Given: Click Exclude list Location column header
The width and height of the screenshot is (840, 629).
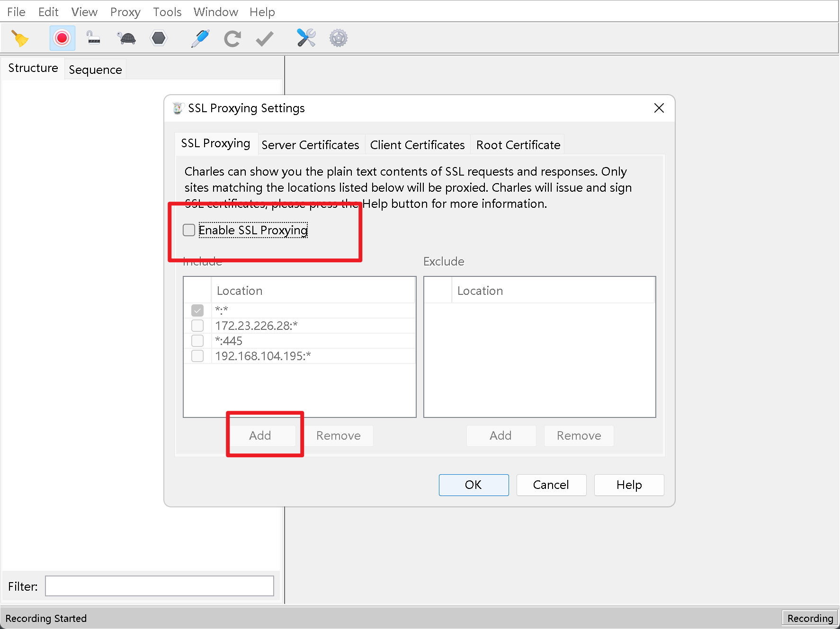Looking at the screenshot, I should pyautogui.click(x=553, y=291).
